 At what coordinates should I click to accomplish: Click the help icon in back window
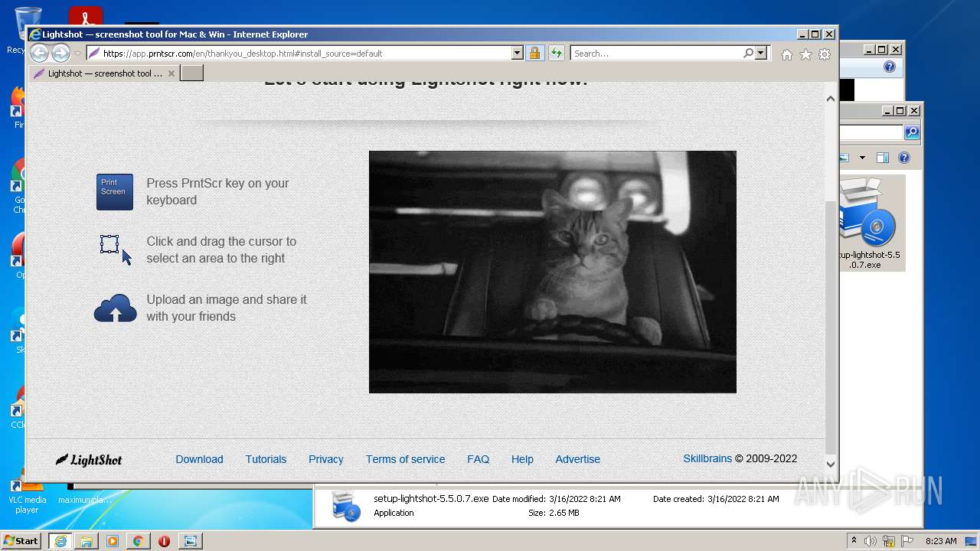(x=890, y=67)
